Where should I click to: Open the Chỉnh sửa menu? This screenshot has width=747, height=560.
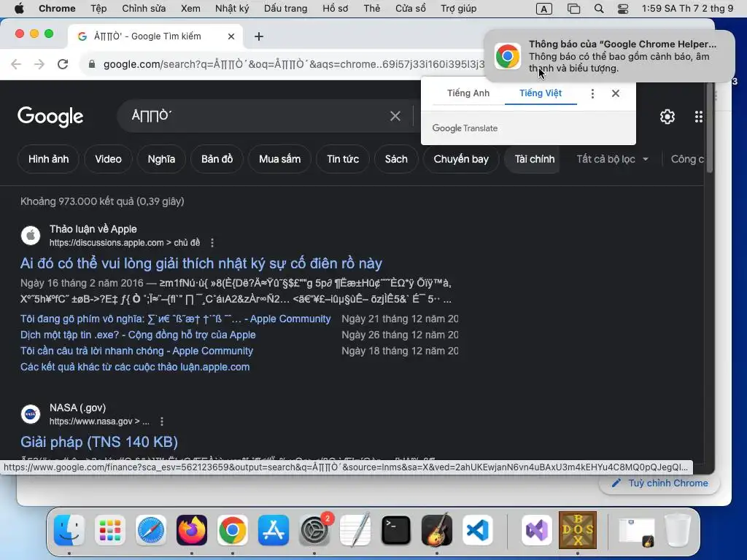point(144,9)
